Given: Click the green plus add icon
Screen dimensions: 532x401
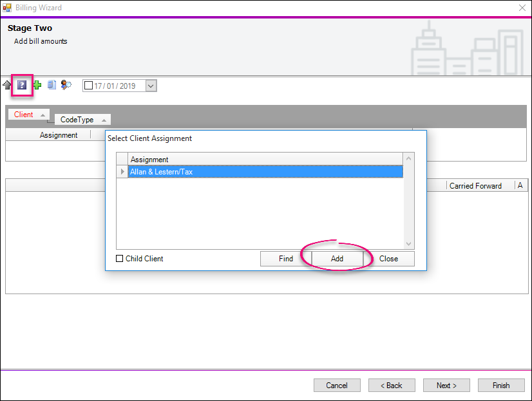Looking at the screenshot, I should [37, 85].
